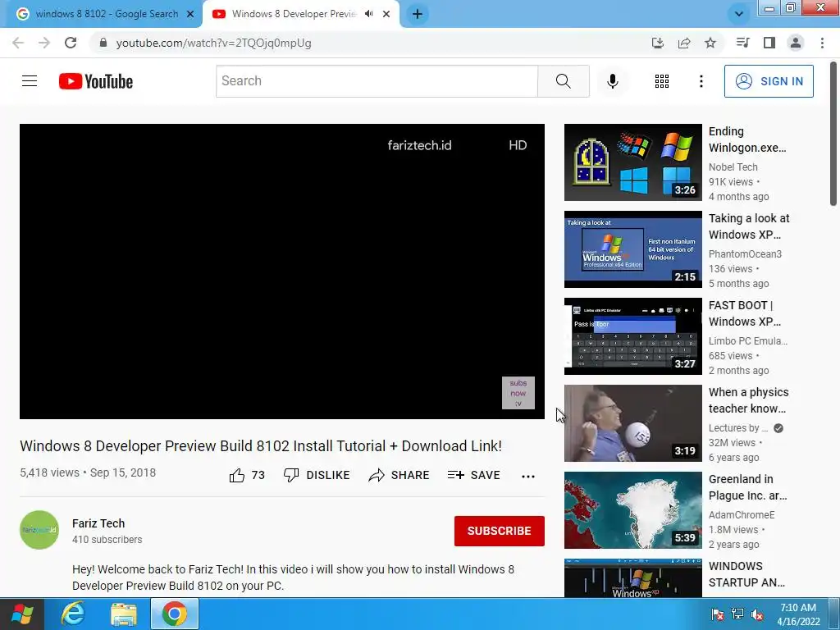The image size is (840, 630).
Task: Go to the YouTube home logo
Action: (x=96, y=81)
